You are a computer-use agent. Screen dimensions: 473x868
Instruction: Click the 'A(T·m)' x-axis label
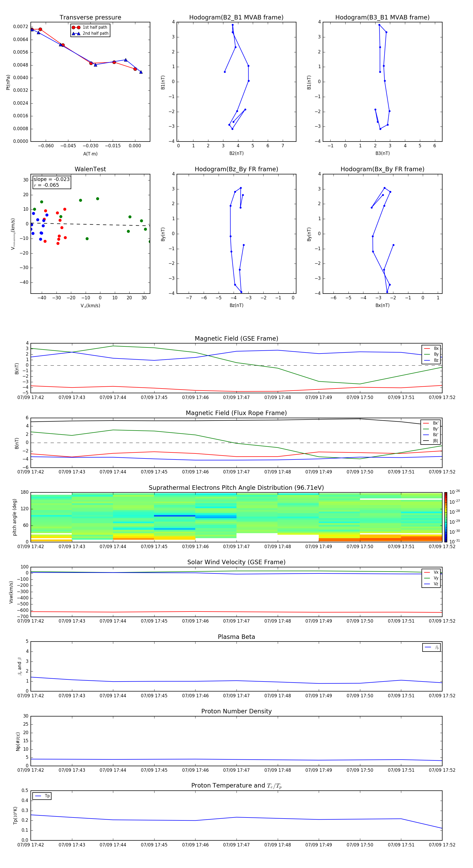[x=90, y=154]
